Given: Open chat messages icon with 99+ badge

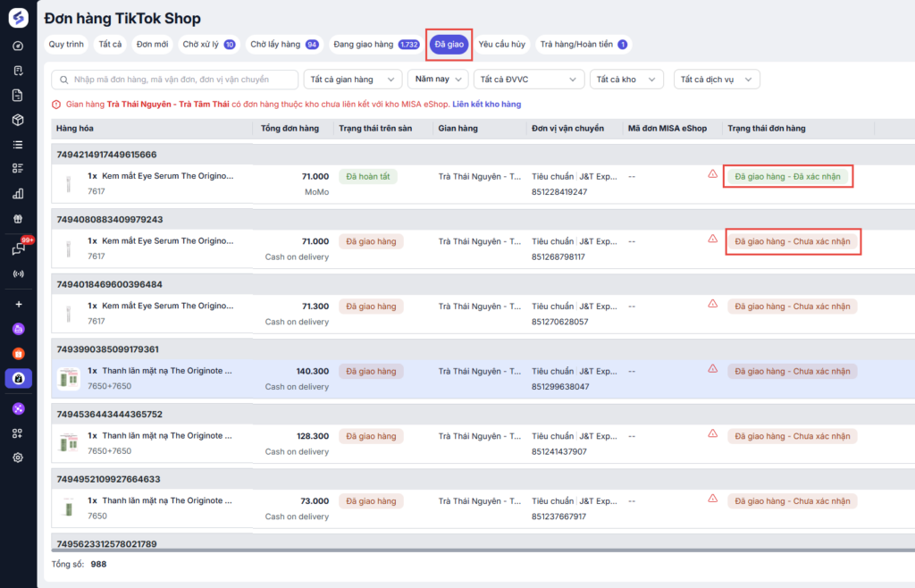Looking at the screenshot, I should pyautogui.click(x=18, y=249).
